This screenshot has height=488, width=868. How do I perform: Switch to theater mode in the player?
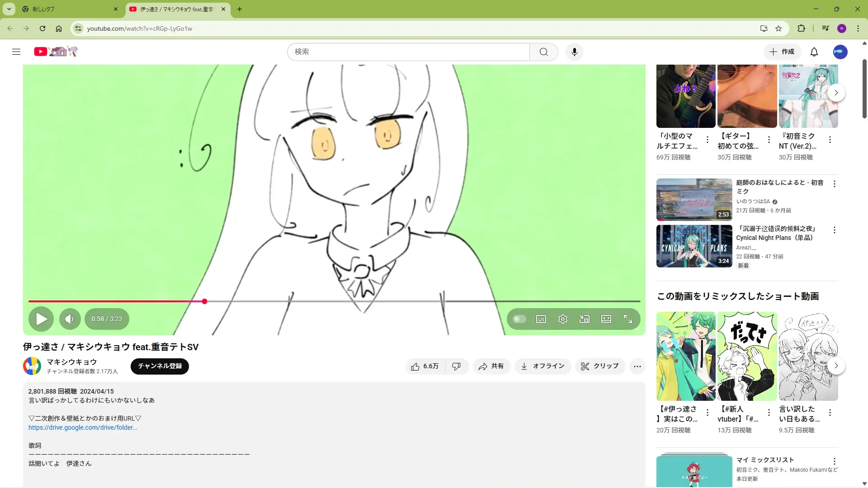click(606, 319)
